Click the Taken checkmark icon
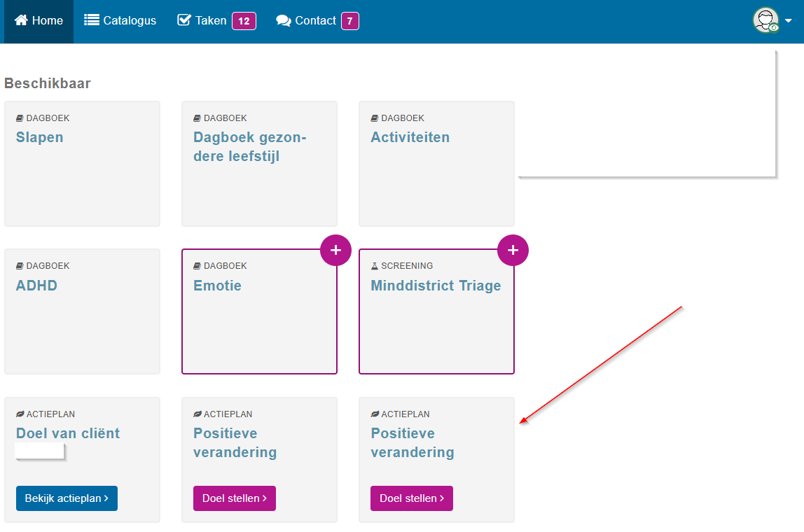 (184, 20)
